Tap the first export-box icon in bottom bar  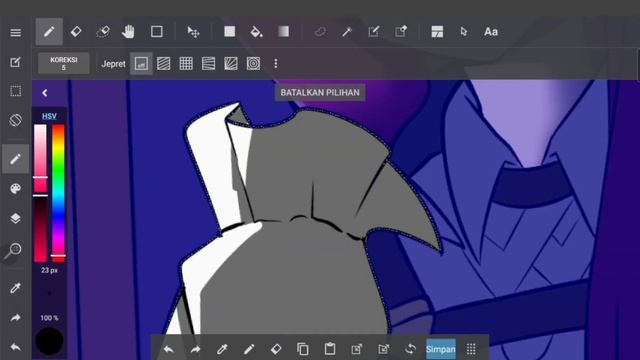tap(357, 349)
